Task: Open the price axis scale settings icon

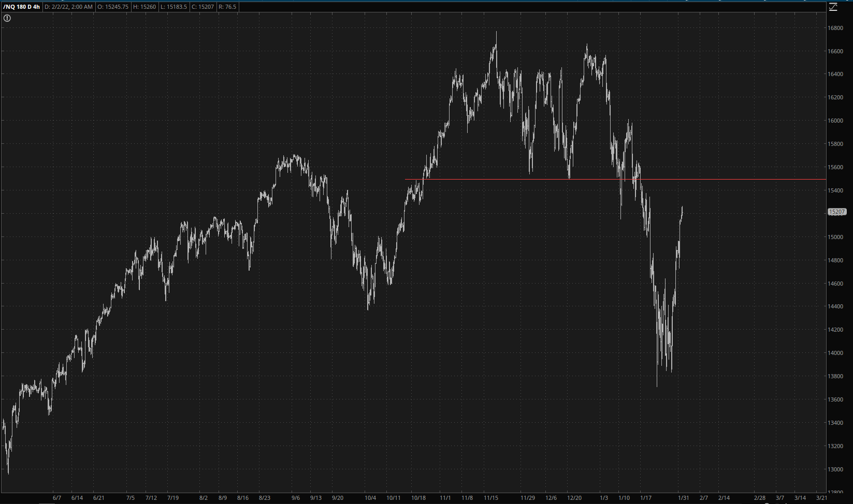Action: [x=833, y=7]
